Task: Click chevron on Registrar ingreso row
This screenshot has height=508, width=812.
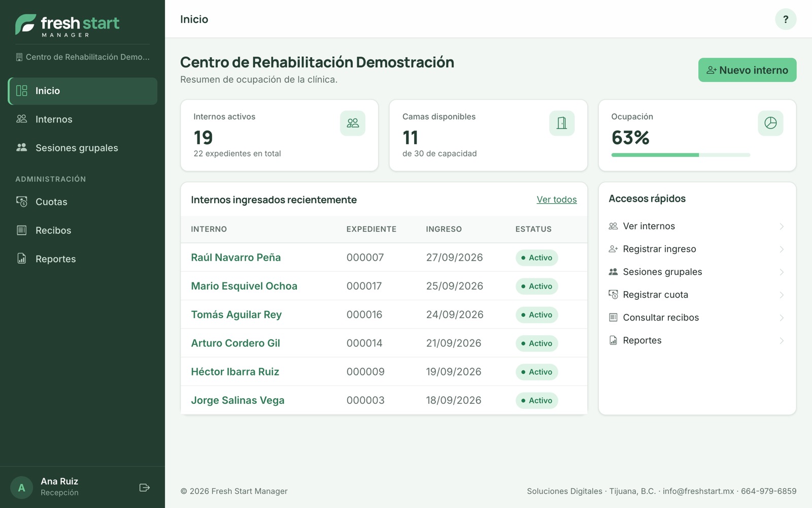Action: pyautogui.click(x=782, y=249)
